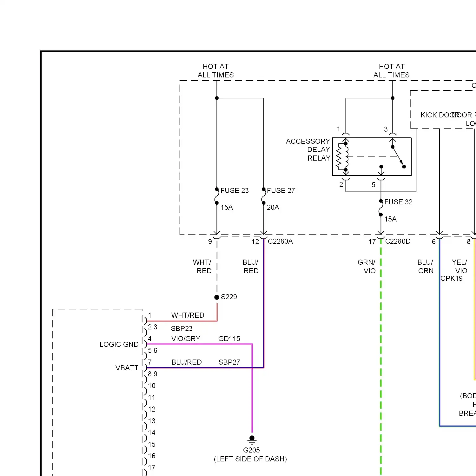Click the FUSE 23 label
The width and height of the screenshot is (476, 476).
235,190
